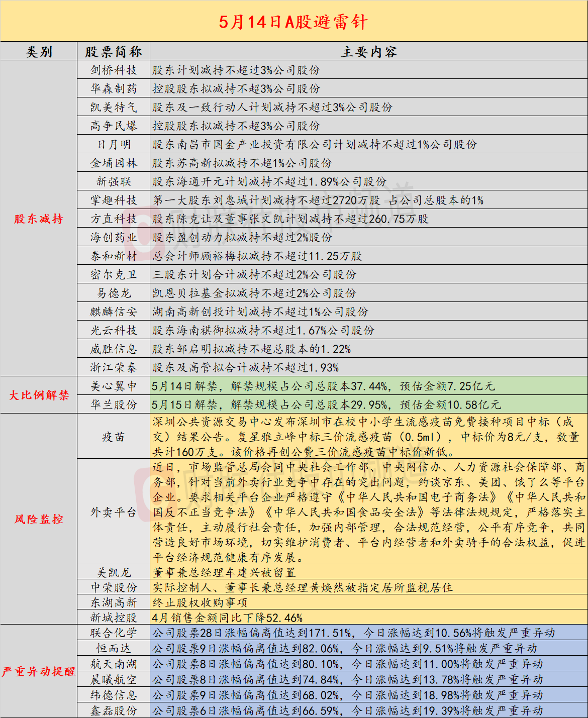This screenshot has width=588, height=718.
Task: Select stock name 晨曦航空
Action: click(114, 679)
